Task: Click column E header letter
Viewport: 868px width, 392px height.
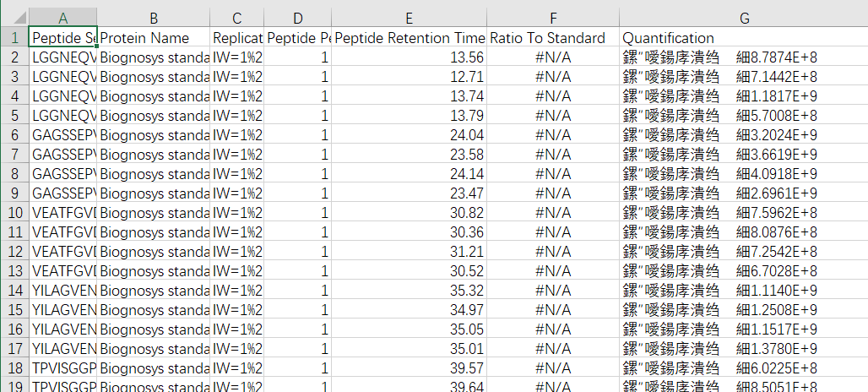Action: [410, 19]
